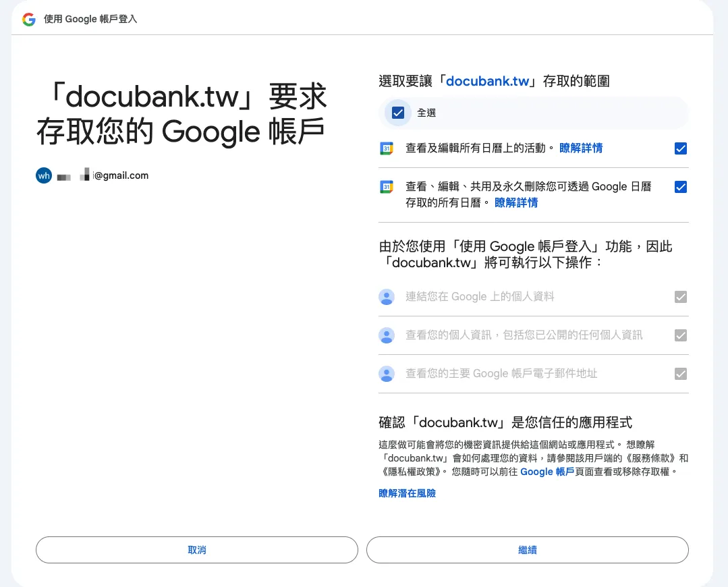The width and height of the screenshot is (728, 587).
Task: Click the Calendar icon next to the delete-calendars permission
Action: click(386, 187)
